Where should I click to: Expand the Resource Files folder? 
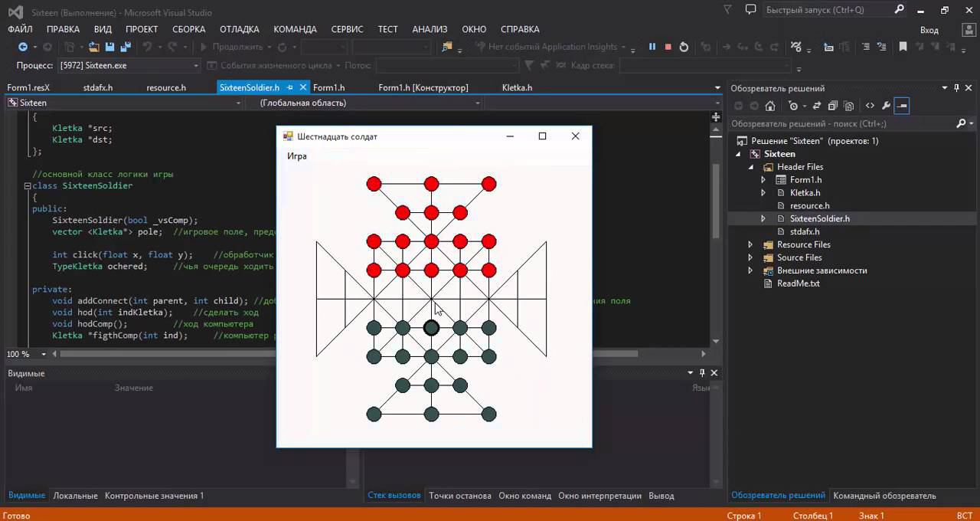tap(750, 244)
